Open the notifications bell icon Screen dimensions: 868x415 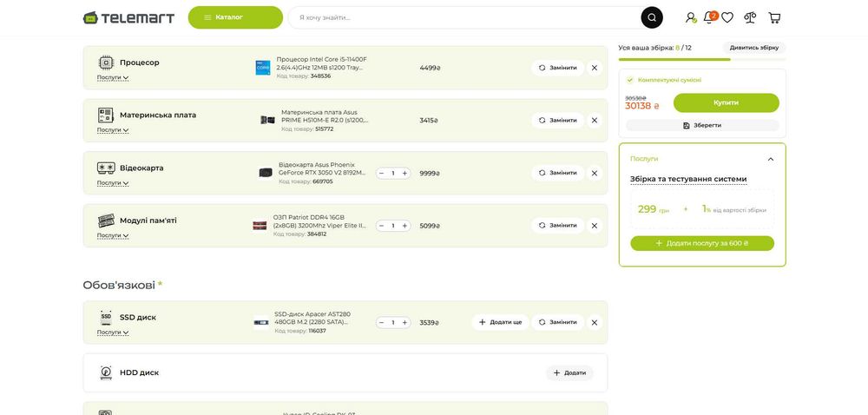(x=709, y=17)
